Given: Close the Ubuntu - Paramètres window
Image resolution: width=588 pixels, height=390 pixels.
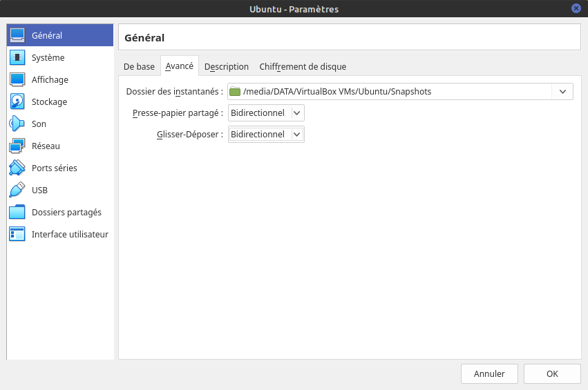Looking at the screenshot, I should coord(576,8).
